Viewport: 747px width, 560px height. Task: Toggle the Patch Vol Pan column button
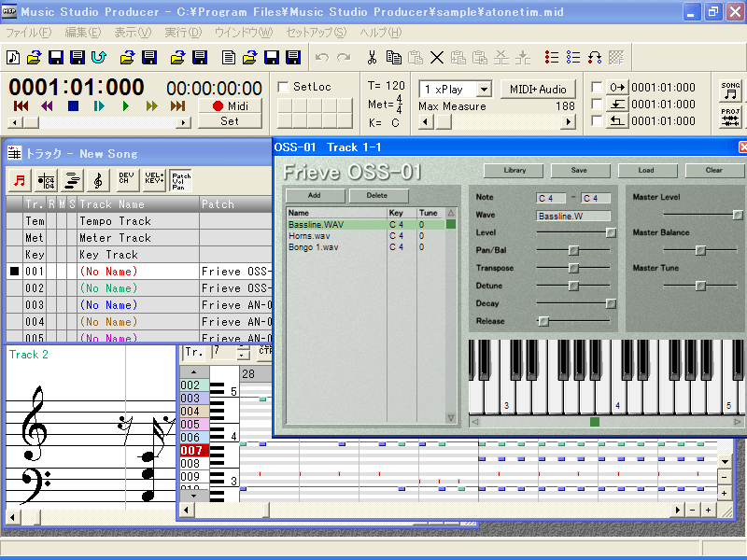[x=181, y=180]
